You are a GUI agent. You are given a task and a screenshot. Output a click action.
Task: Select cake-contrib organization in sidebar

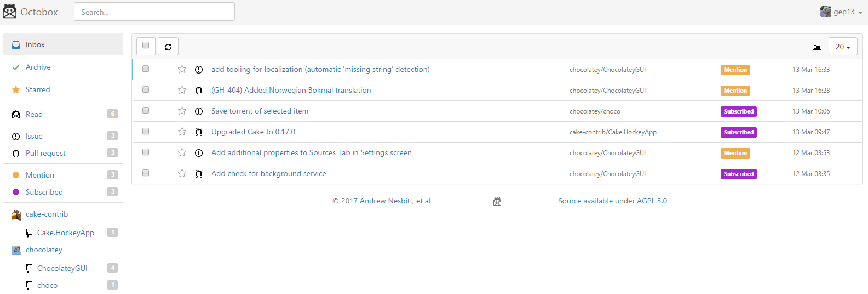[47, 214]
